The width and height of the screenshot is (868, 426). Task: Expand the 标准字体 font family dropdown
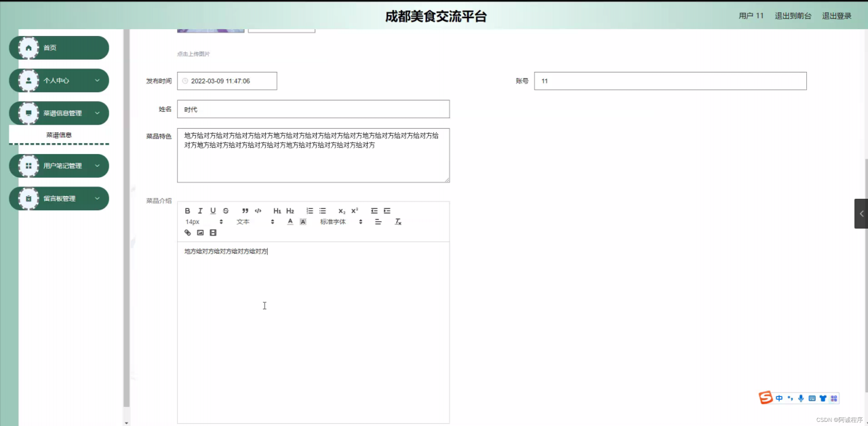[x=339, y=222]
